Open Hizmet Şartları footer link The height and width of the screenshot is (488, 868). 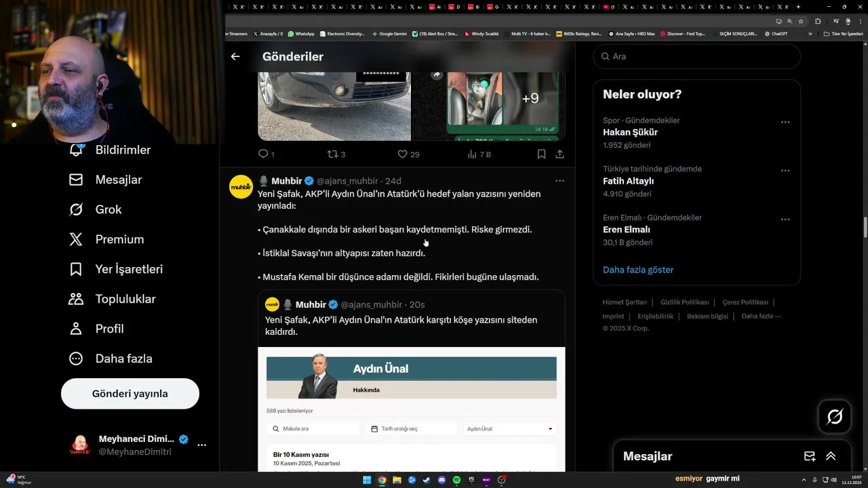(625, 302)
